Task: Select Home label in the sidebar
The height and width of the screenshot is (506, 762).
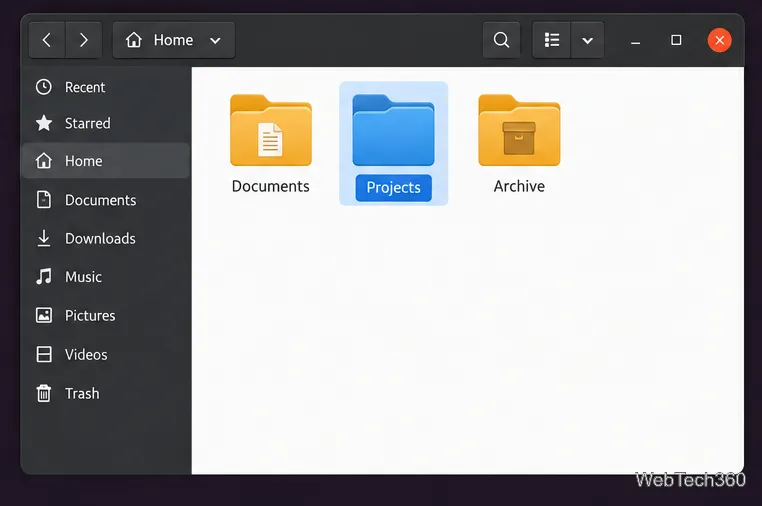Action: point(84,161)
